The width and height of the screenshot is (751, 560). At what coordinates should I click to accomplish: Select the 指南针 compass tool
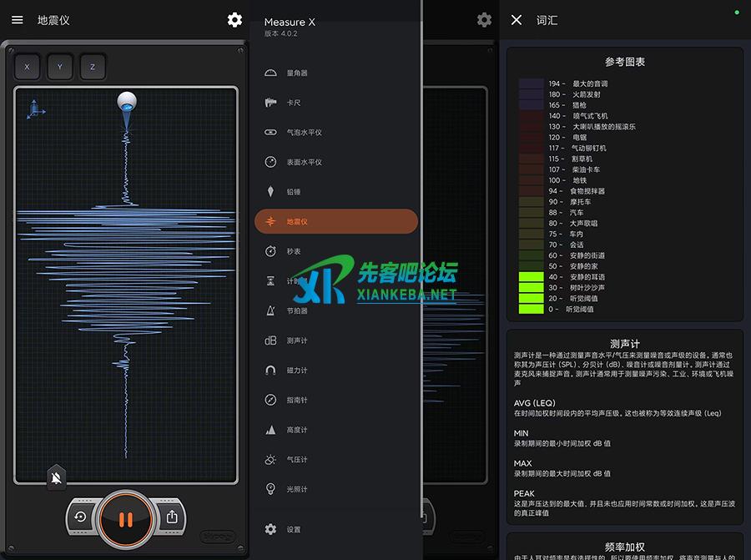tap(297, 400)
